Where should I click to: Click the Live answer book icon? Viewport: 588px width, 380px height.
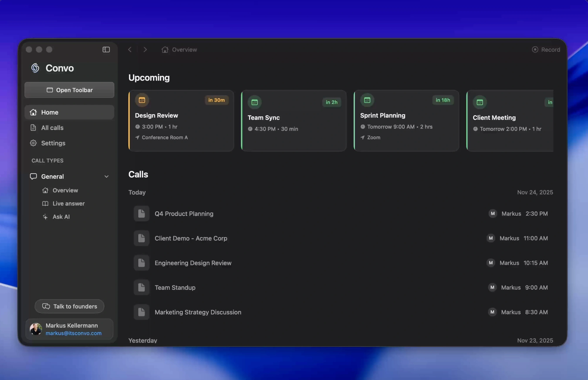pyautogui.click(x=46, y=203)
